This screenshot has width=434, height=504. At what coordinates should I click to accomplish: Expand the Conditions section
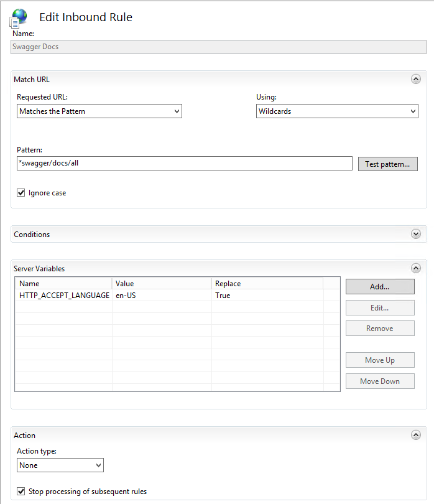coord(416,234)
